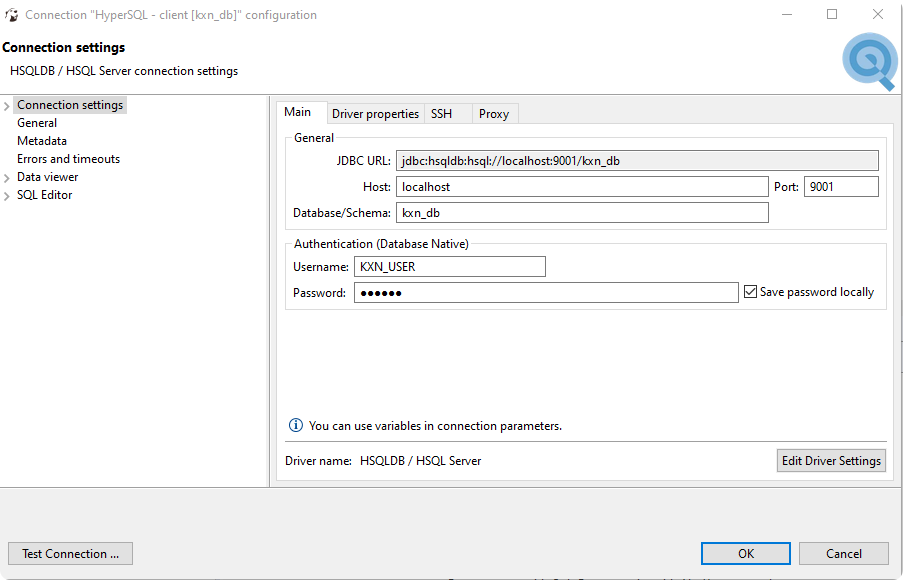Screen dimensions: 903x580
Task: Select Connection settings in the tree
Action: click(x=70, y=105)
